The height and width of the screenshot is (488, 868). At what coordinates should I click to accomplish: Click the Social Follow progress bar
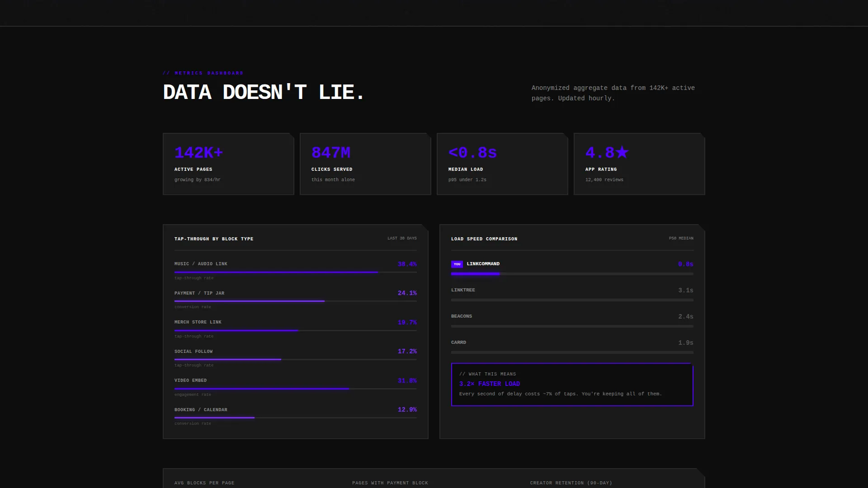(296, 359)
